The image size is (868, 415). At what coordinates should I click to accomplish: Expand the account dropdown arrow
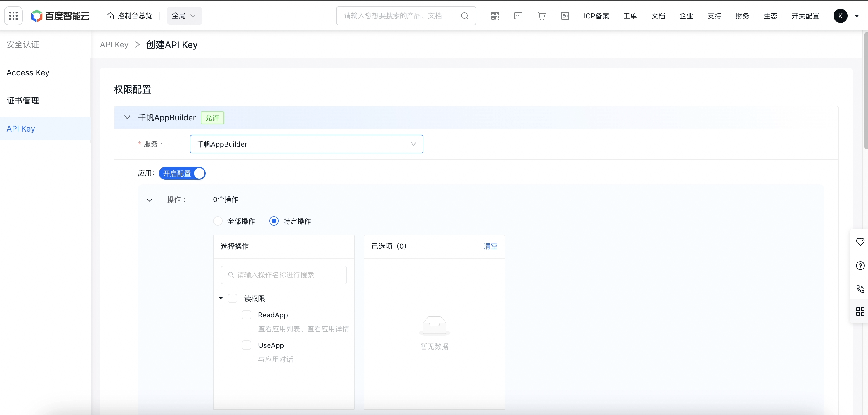857,16
